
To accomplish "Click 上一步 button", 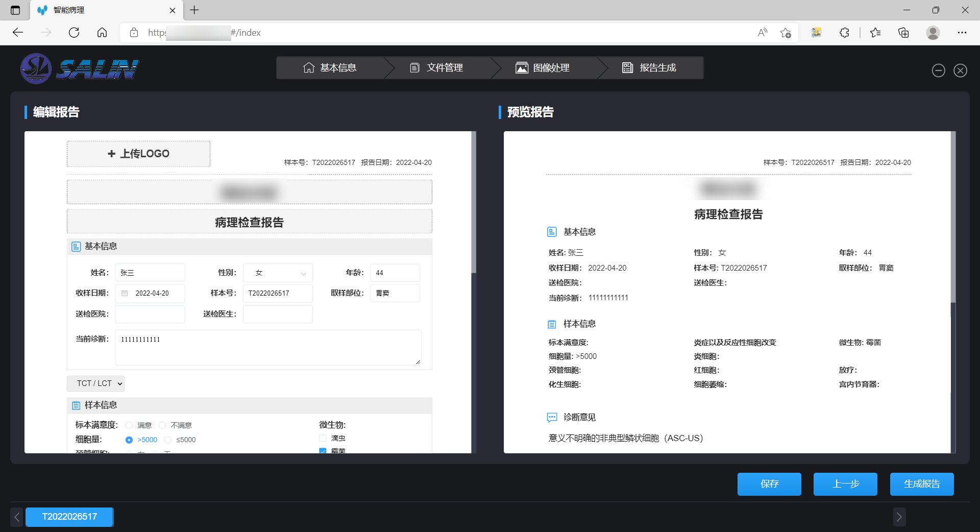I will (845, 484).
